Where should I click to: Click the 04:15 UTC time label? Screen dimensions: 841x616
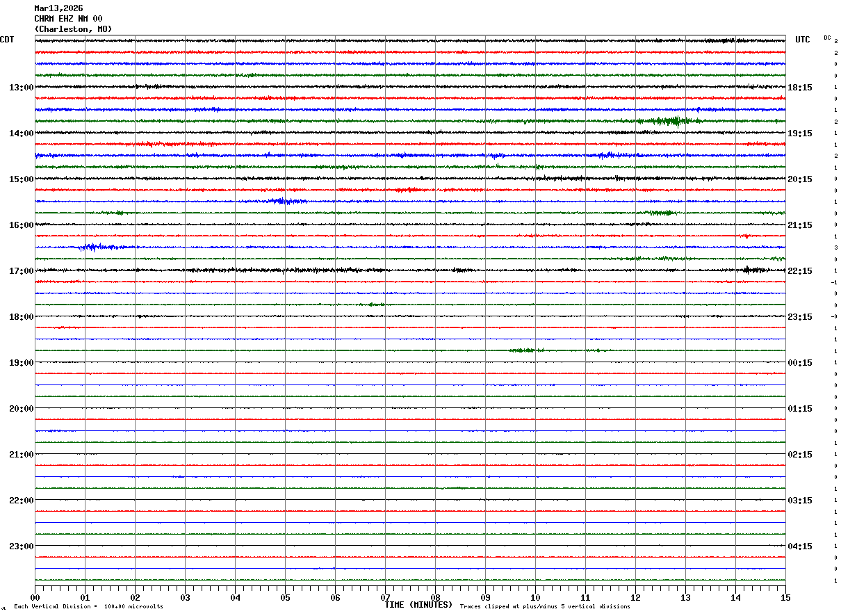click(800, 546)
